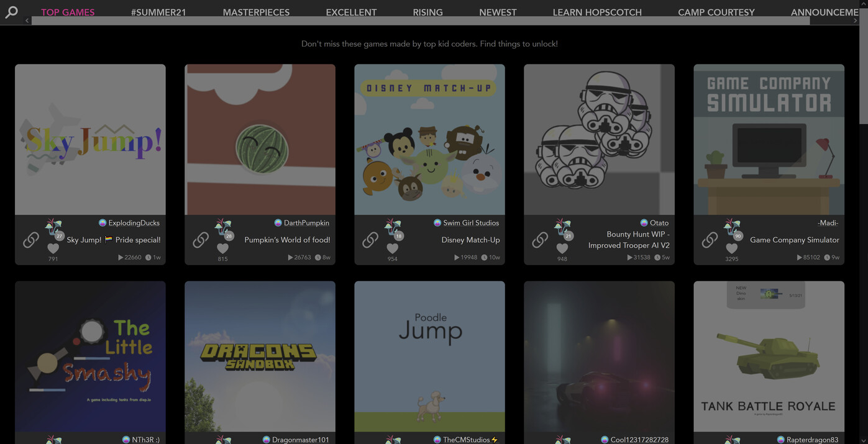The height and width of the screenshot is (444, 868).
Task: Like Pumpkin's World of food!
Action: coord(222,248)
